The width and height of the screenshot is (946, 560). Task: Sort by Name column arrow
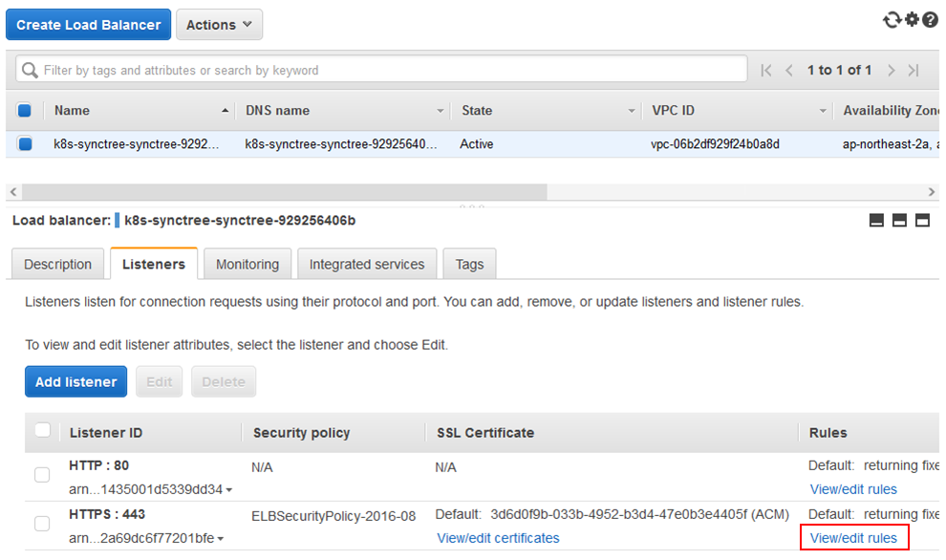pyautogui.click(x=225, y=111)
